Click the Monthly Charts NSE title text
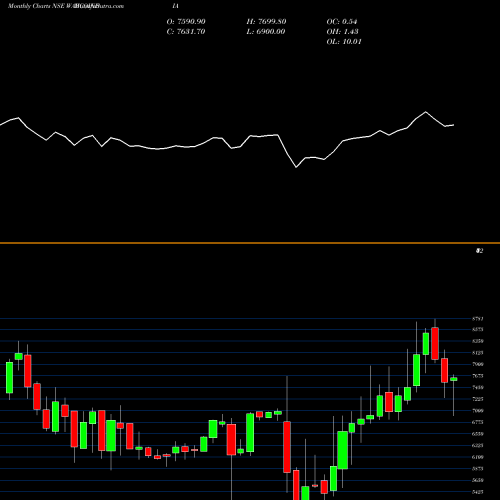The height and width of the screenshot is (500, 500). coord(36,6)
